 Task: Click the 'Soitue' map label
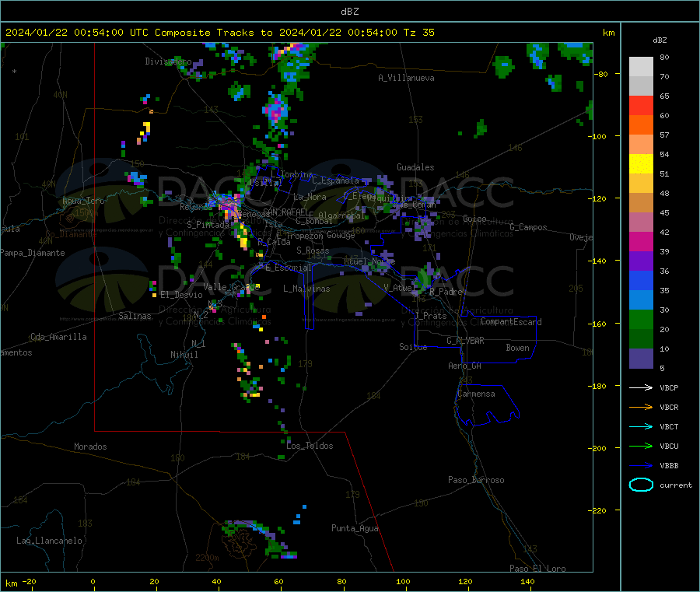413,347
